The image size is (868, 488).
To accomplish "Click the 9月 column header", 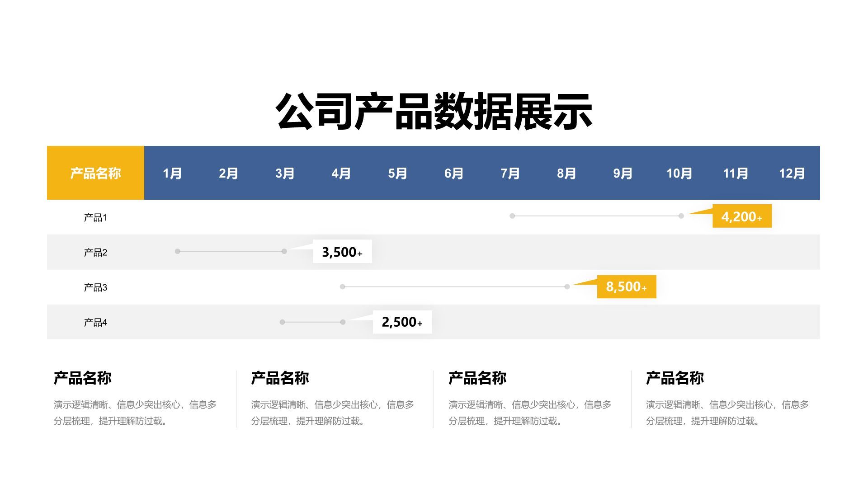I will (x=623, y=174).
